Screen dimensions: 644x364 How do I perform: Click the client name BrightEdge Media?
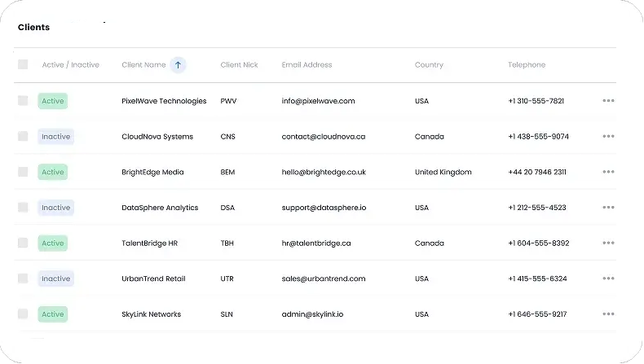tap(152, 173)
